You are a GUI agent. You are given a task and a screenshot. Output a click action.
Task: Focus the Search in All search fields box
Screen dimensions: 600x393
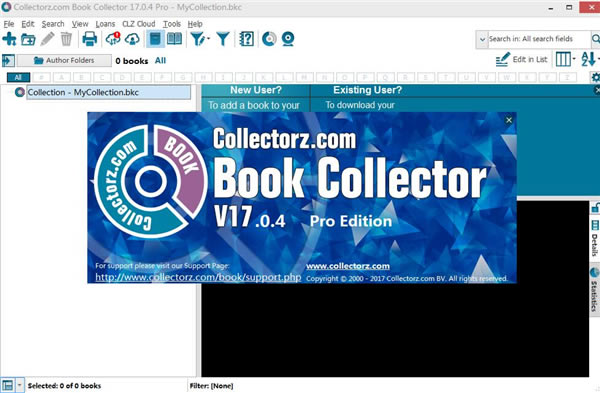point(539,39)
